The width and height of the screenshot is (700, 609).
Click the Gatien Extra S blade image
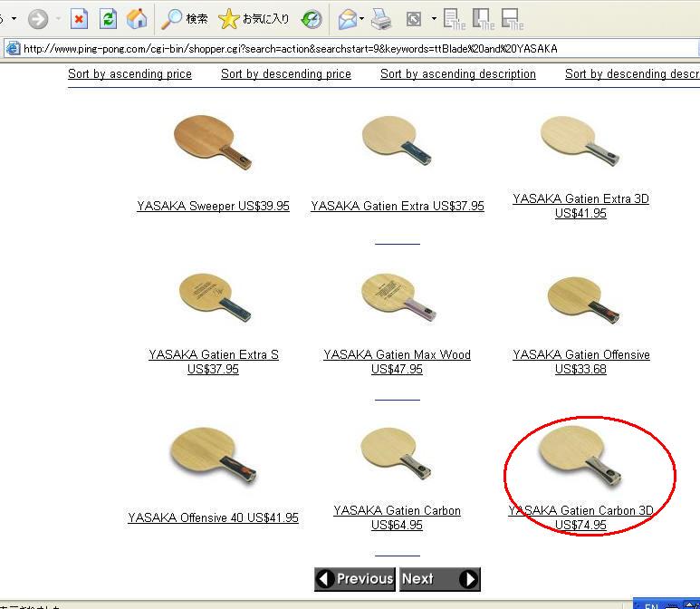pyautogui.click(x=215, y=297)
